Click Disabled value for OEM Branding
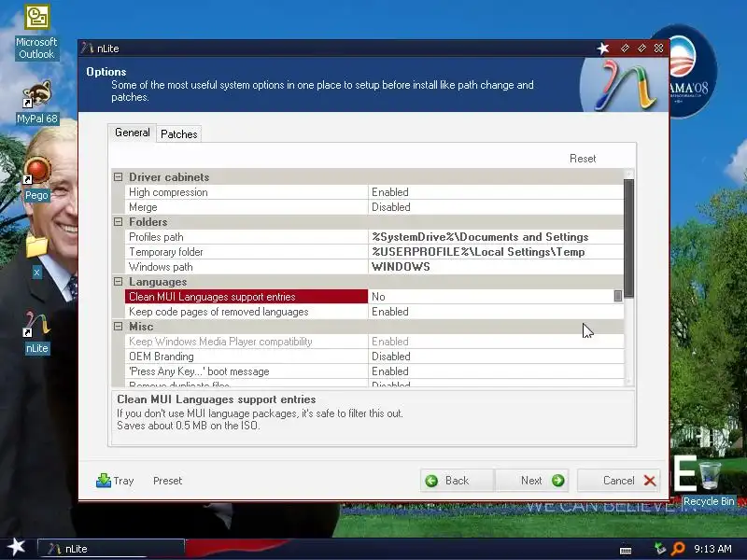Viewport: 747px width, 560px height. [x=496, y=357]
